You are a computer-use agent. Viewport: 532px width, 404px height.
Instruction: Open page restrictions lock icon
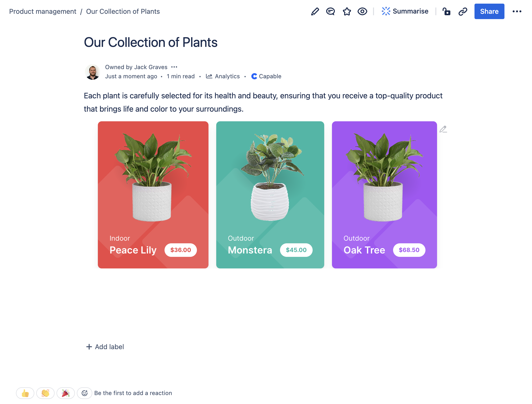click(446, 11)
